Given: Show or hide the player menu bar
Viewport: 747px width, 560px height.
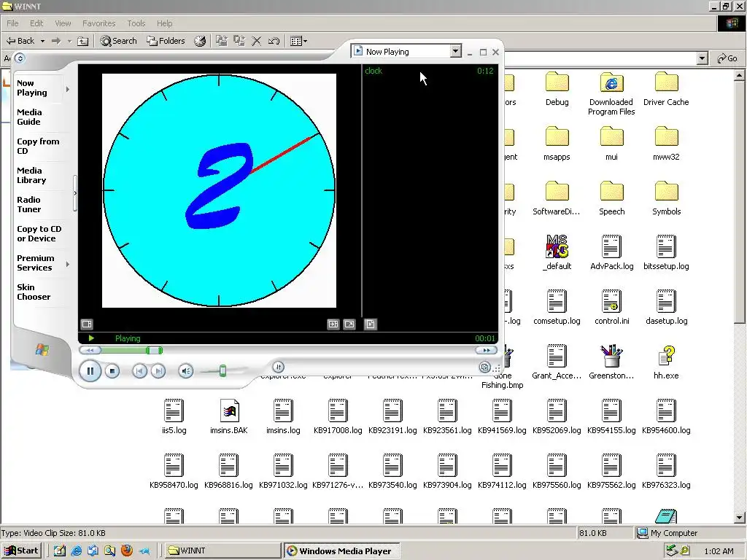Looking at the screenshot, I should click(20, 58).
